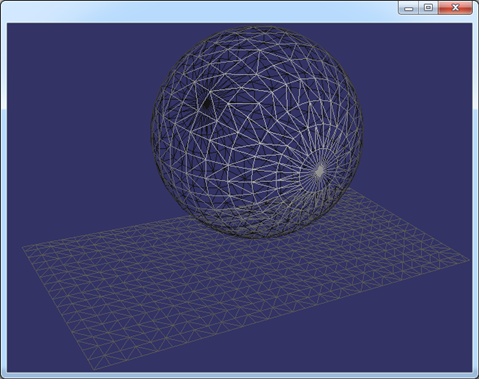Minimize the 3D viewer window

(x=409, y=8)
